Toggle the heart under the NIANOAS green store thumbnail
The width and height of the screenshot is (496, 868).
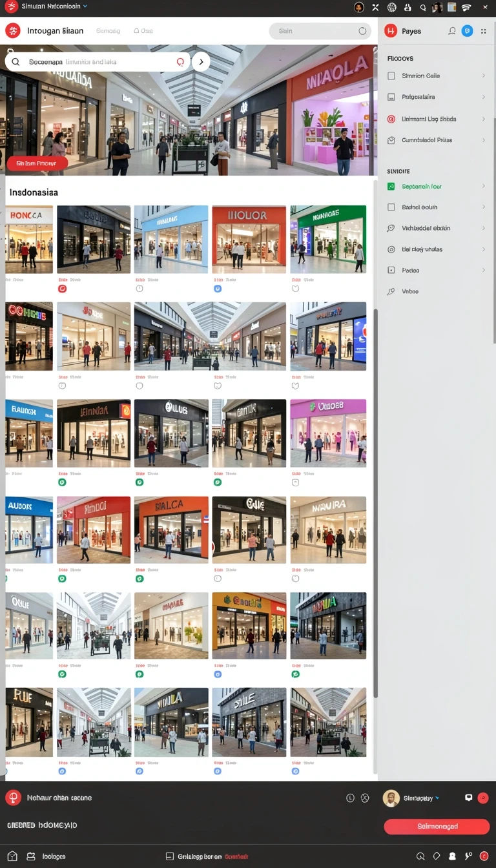pyautogui.click(x=295, y=289)
